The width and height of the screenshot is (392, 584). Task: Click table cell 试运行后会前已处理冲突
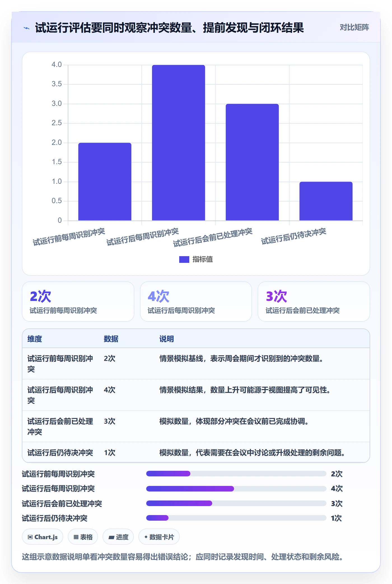click(60, 427)
